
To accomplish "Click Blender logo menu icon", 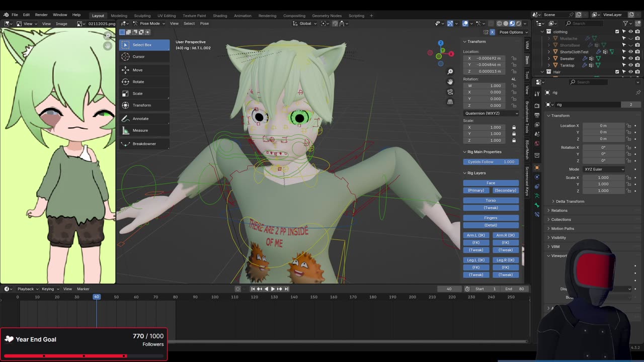I will [x=6, y=15].
